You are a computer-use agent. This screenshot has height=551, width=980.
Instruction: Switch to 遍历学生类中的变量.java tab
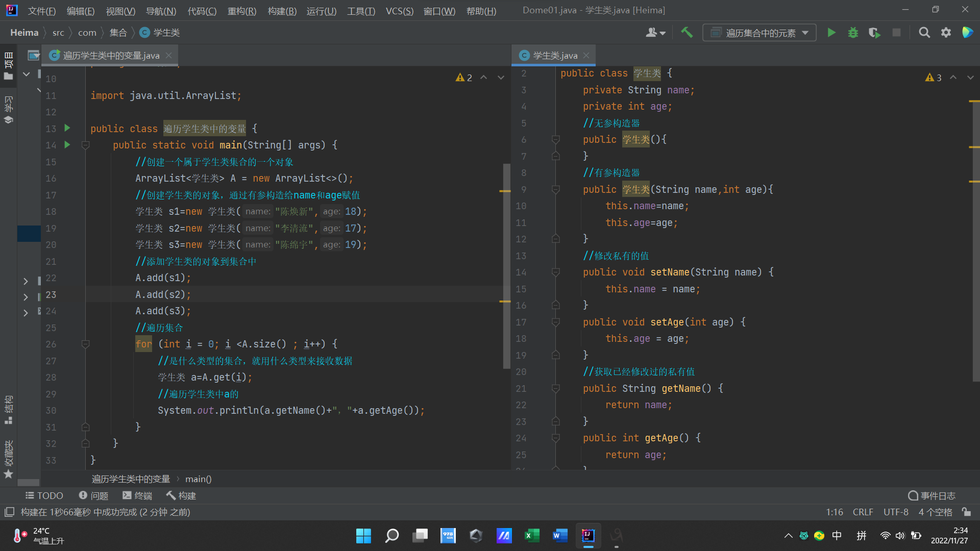[x=111, y=56]
